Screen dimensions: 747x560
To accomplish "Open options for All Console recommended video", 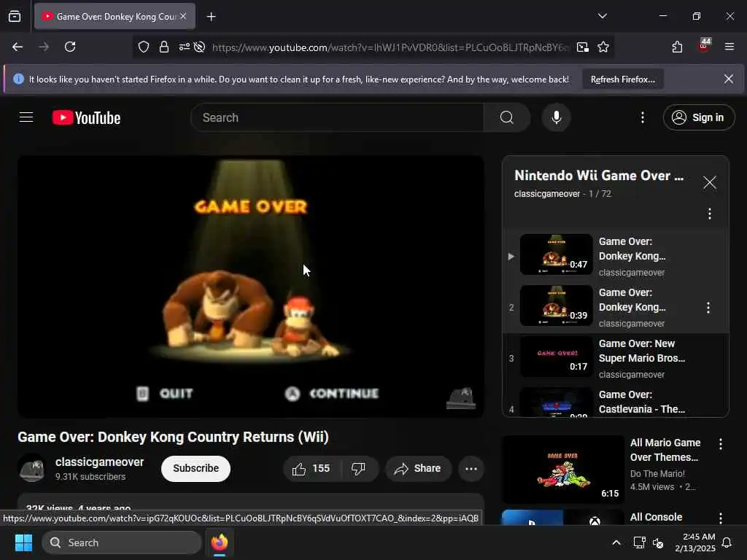I will point(720,518).
